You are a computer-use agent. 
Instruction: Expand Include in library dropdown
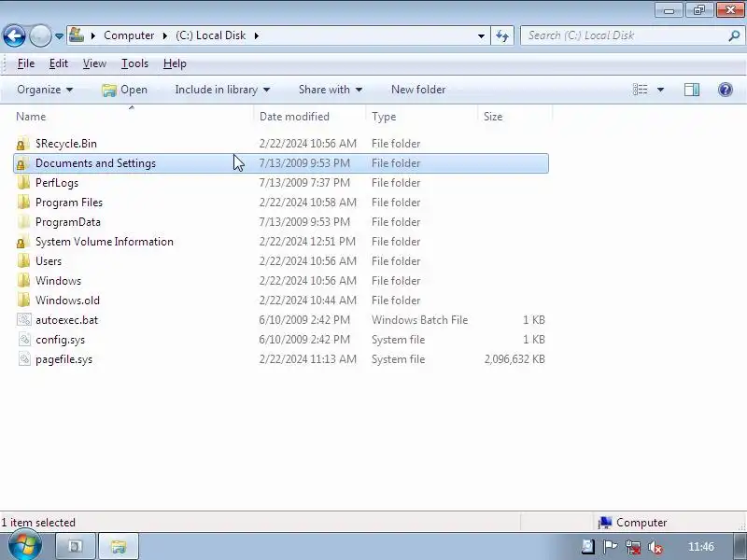(222, 90)
